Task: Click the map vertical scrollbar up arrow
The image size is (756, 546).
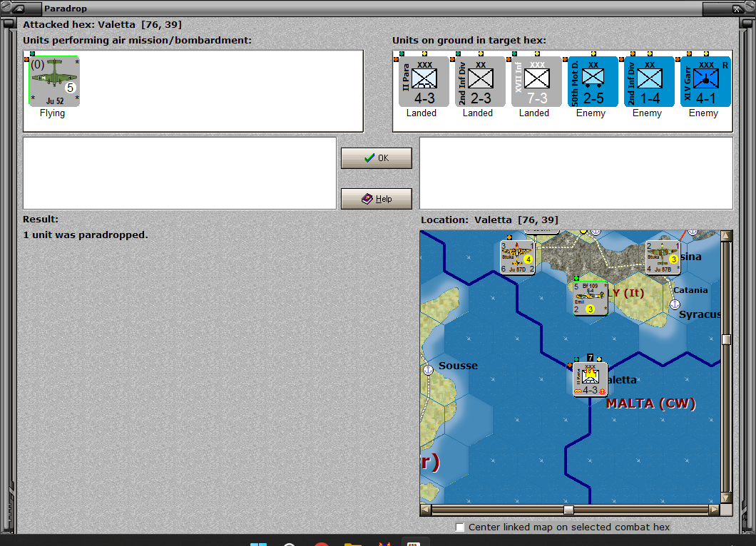Action: click(x=727, y=236)
